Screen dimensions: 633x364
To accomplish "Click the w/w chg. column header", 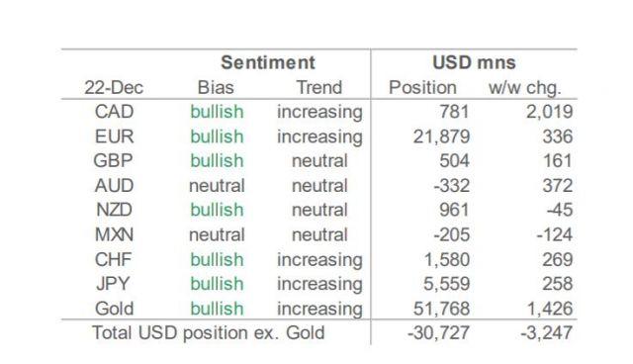I will 525,88.
